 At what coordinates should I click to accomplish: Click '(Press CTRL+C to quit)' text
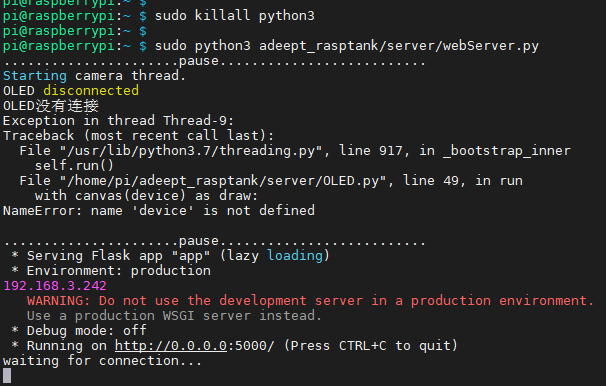pyautogui.click(x=371, y=345)
